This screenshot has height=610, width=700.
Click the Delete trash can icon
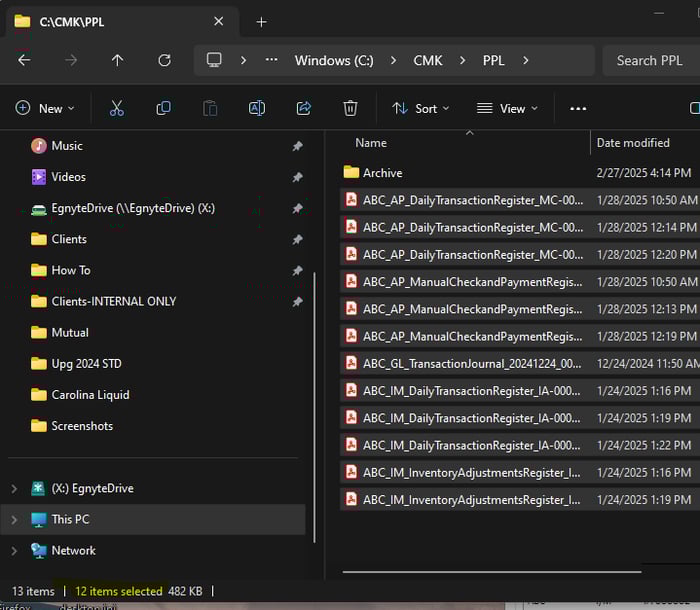[350, 108]
